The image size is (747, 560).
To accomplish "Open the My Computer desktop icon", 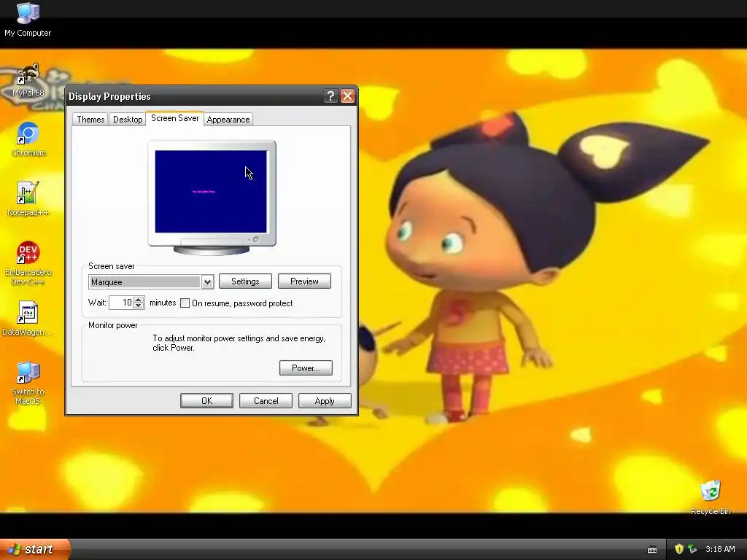I will tap(28, 19).
